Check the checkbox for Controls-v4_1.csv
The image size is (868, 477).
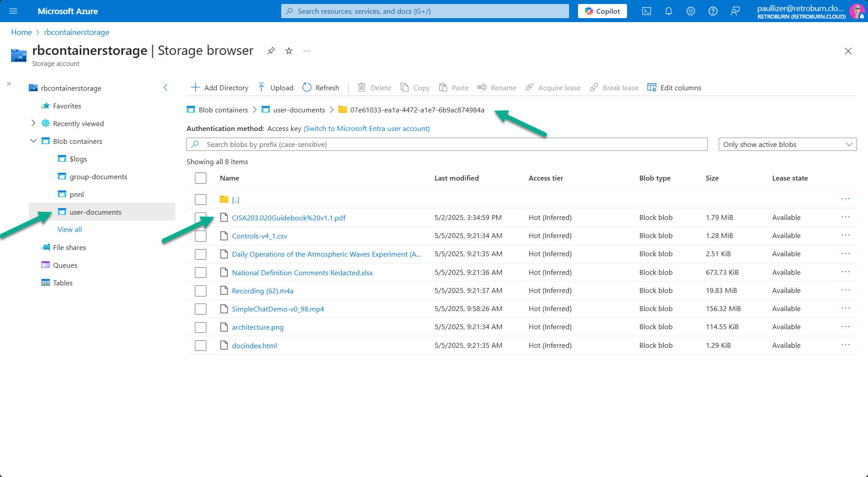(201, 236)
